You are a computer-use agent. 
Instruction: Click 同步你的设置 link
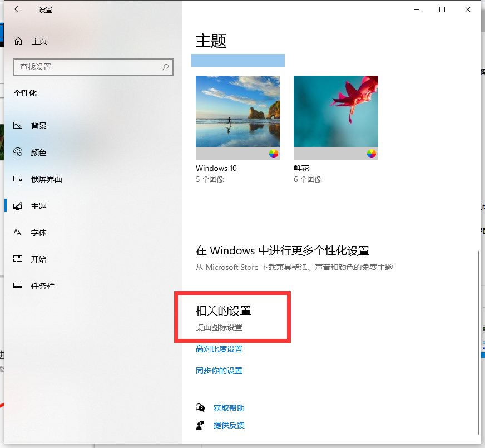(219, 371)
